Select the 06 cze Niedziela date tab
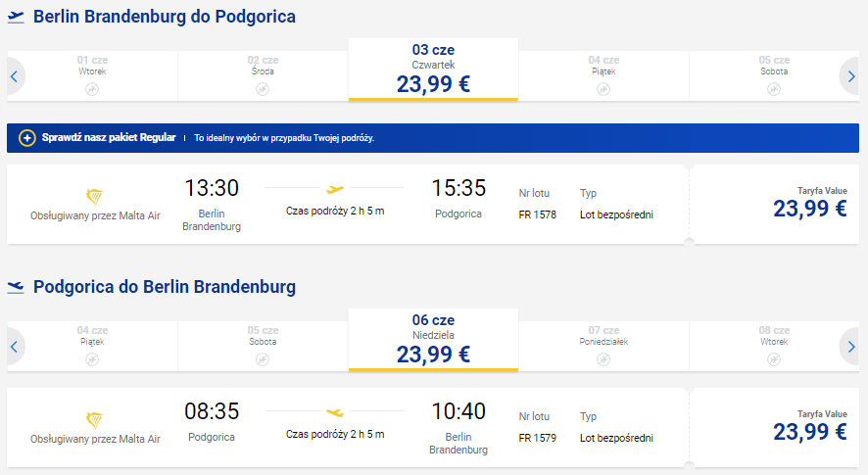 point(433,340)
